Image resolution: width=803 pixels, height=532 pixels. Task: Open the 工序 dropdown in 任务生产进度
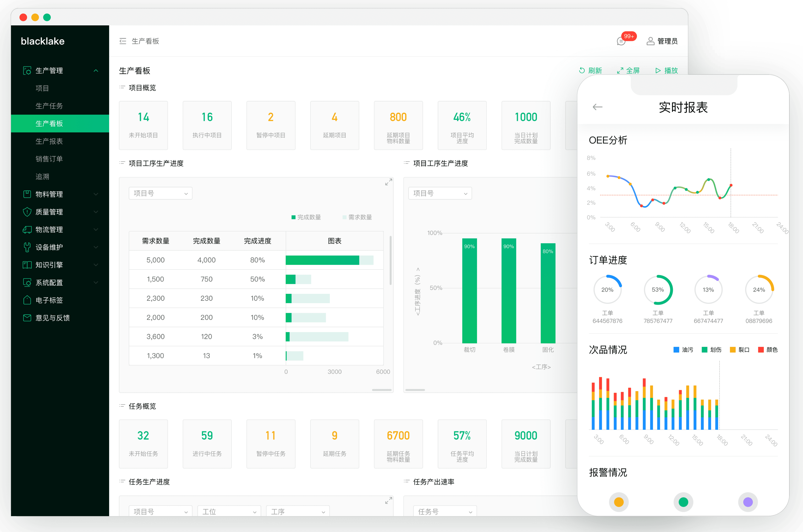click(x=297, y=511)
